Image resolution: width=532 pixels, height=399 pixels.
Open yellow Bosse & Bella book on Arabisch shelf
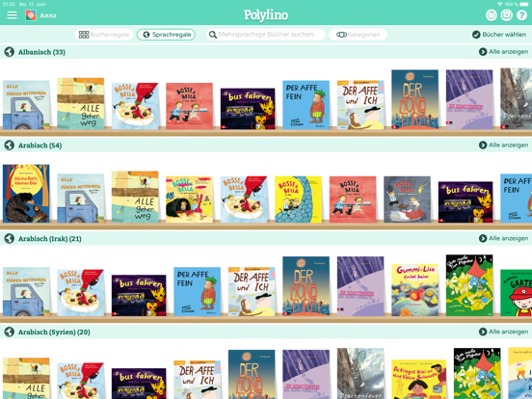pos(298,199)
